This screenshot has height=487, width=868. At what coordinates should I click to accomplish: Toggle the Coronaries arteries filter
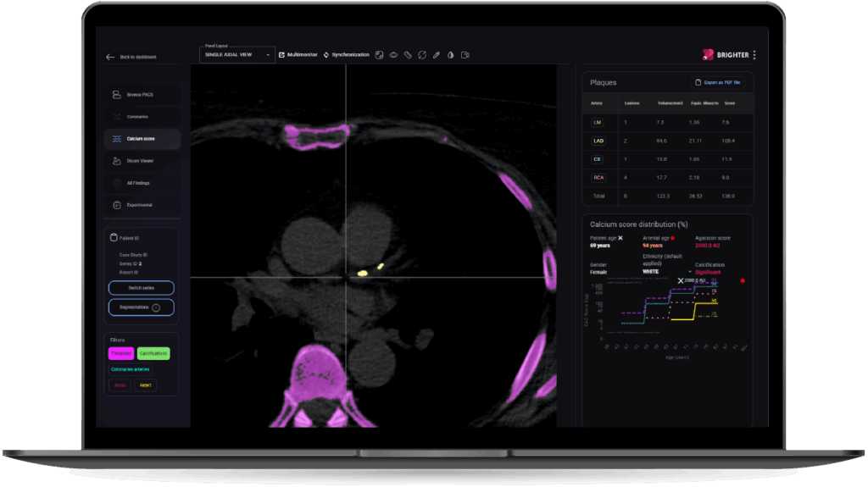[130, 369]
